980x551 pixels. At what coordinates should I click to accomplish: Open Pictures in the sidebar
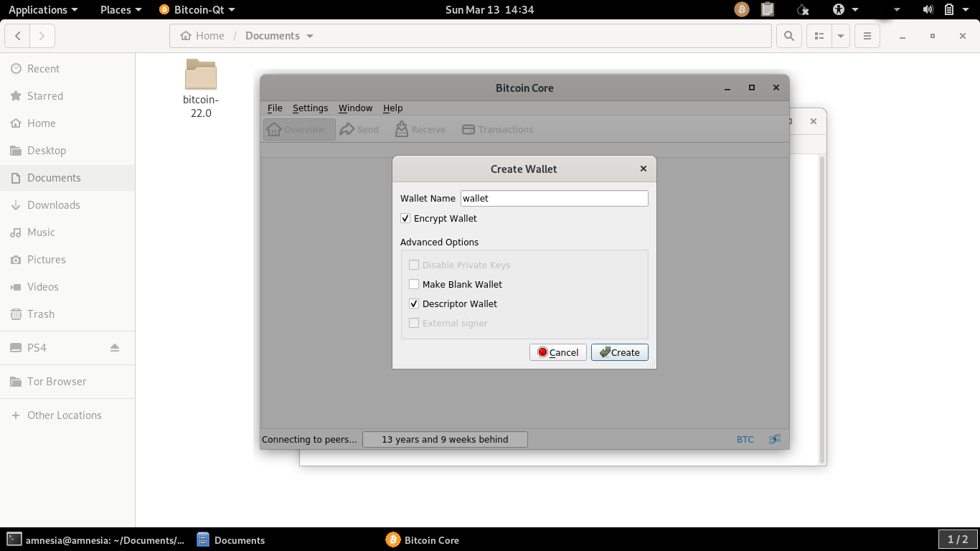(x=67, y=260)
